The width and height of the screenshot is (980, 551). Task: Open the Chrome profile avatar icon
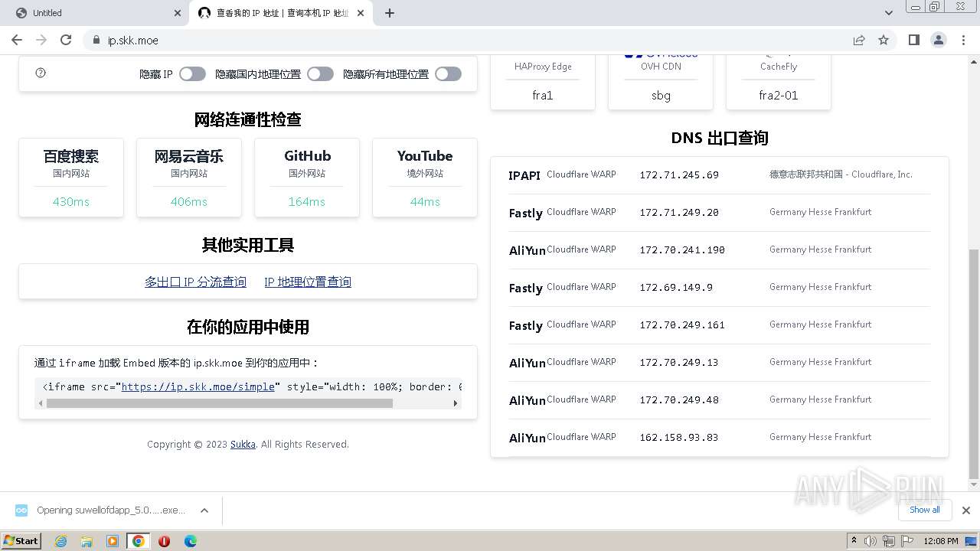tap(938, 40)
